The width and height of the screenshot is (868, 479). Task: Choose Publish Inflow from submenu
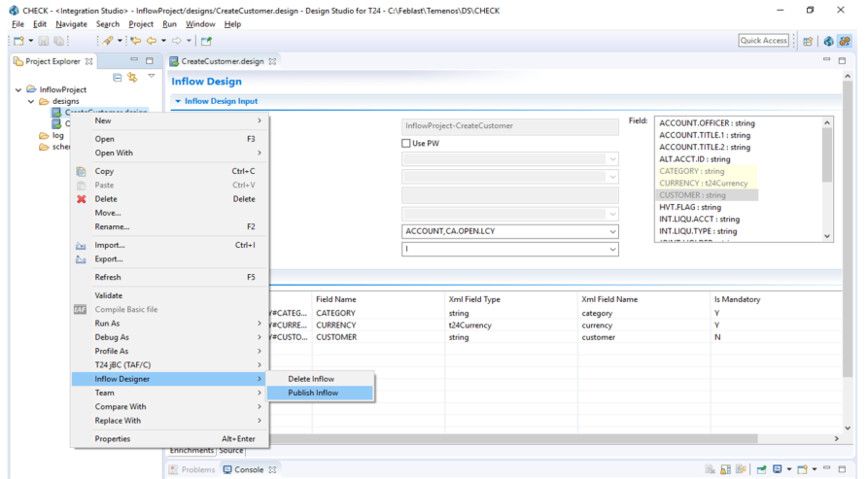313,393
